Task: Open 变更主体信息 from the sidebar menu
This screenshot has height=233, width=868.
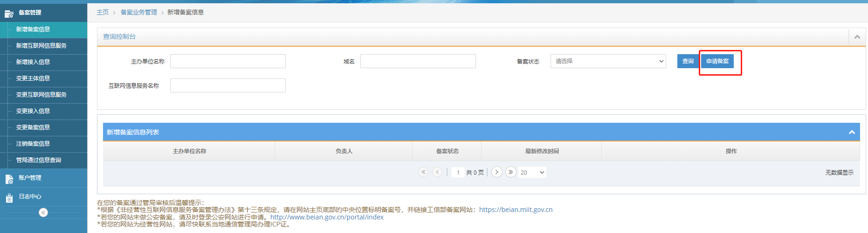Action: [33, 78]
